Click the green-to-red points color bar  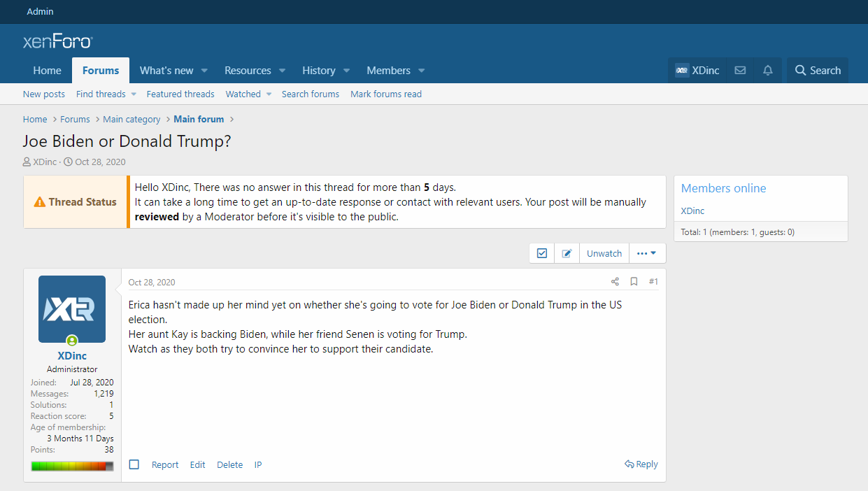click(72, 466)
